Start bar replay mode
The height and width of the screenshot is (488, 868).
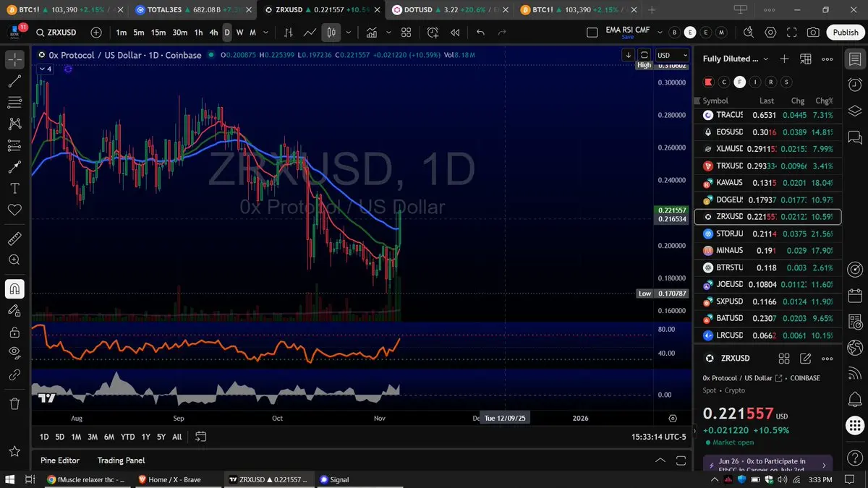pos(455,33)
